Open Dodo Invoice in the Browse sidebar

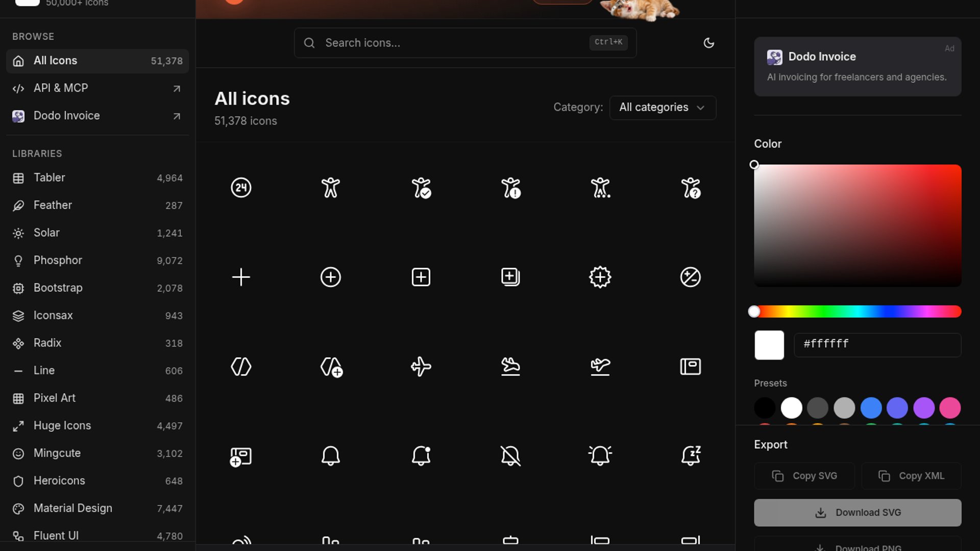[97, 116]
